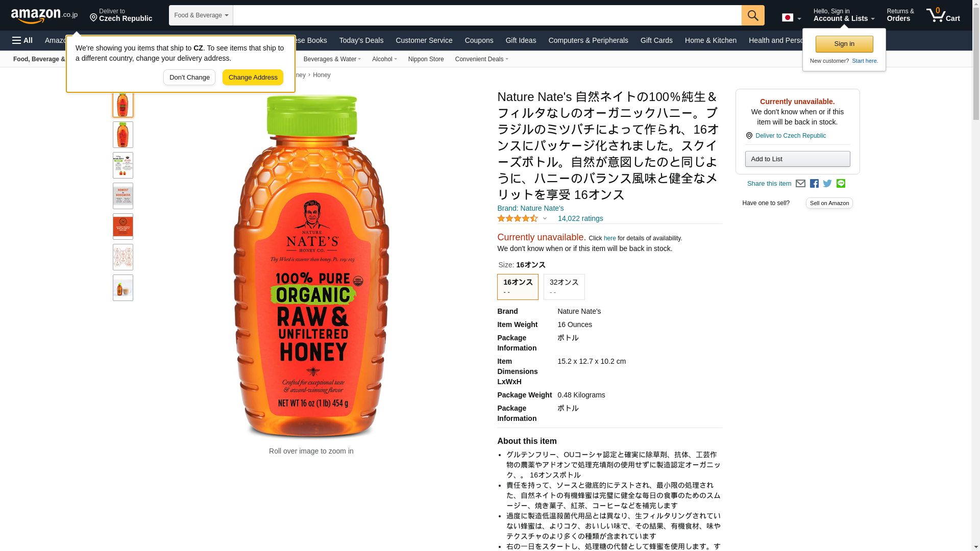Select the second honey bottle thumbnail
This screenshot has height=551, width=980.
point(123,135)
